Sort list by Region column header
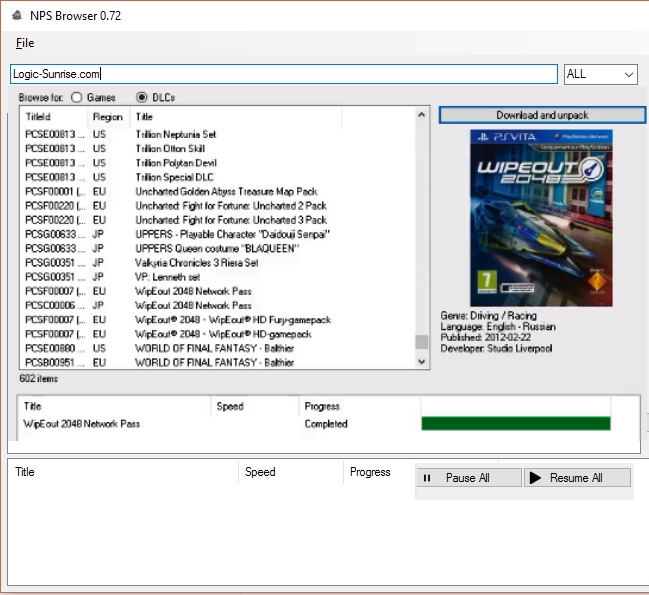The height and width of the screenshot is (595, 649). point(108,117)
